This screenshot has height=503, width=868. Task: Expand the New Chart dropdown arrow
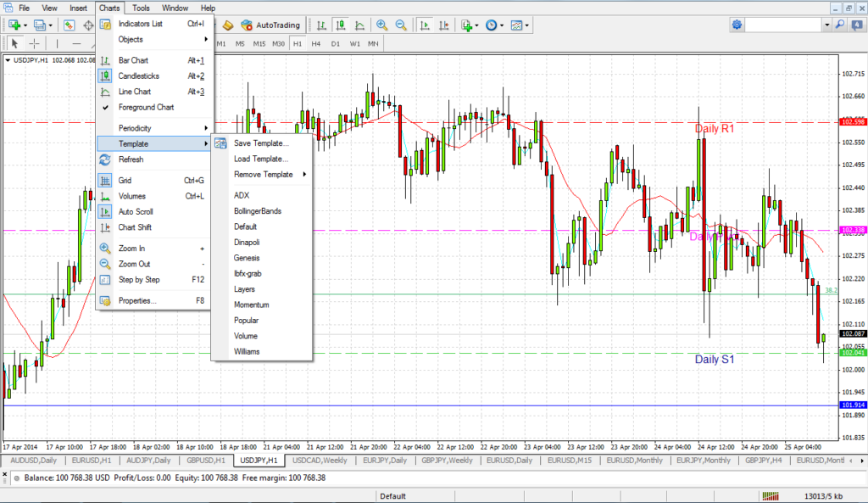[25, 25]
